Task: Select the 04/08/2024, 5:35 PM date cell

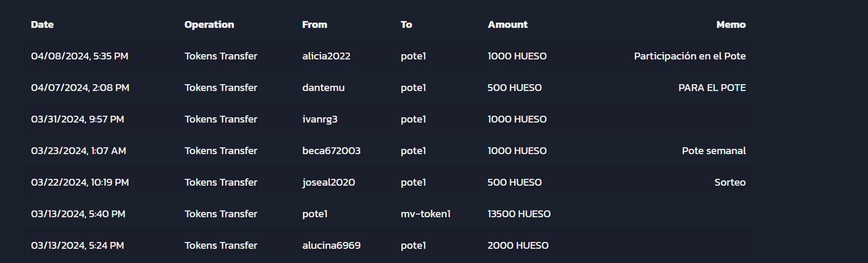Action: point(80,56)
